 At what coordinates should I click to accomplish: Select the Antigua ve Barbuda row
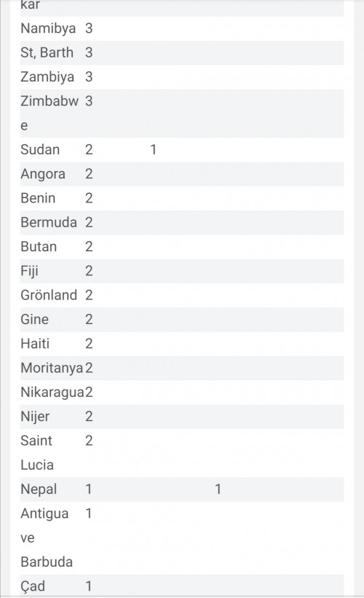point(182,538)
